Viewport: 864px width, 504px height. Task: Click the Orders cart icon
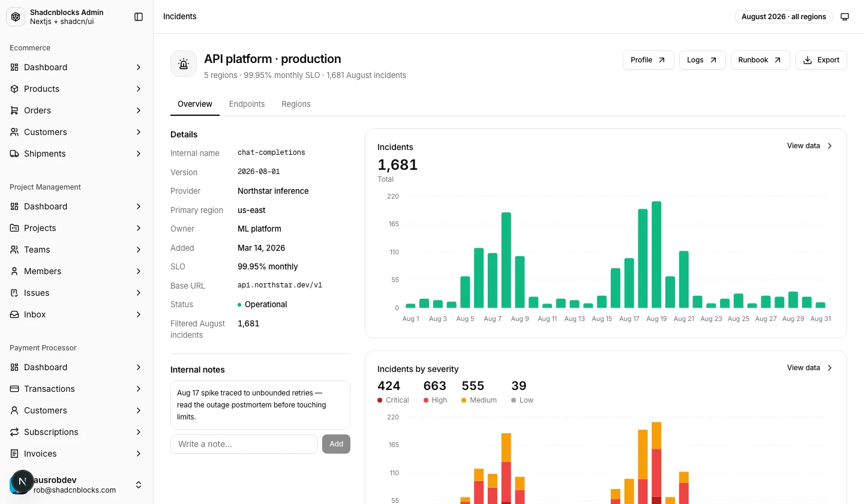[14, 110]
